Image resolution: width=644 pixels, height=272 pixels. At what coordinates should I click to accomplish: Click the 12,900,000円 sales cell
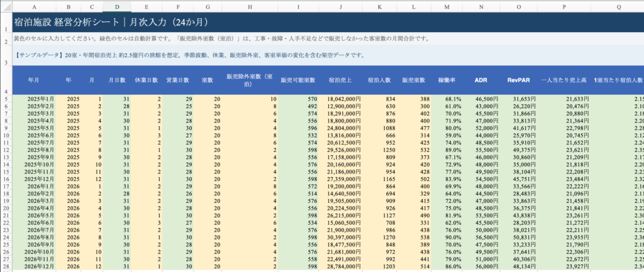(x=340, y=106)
